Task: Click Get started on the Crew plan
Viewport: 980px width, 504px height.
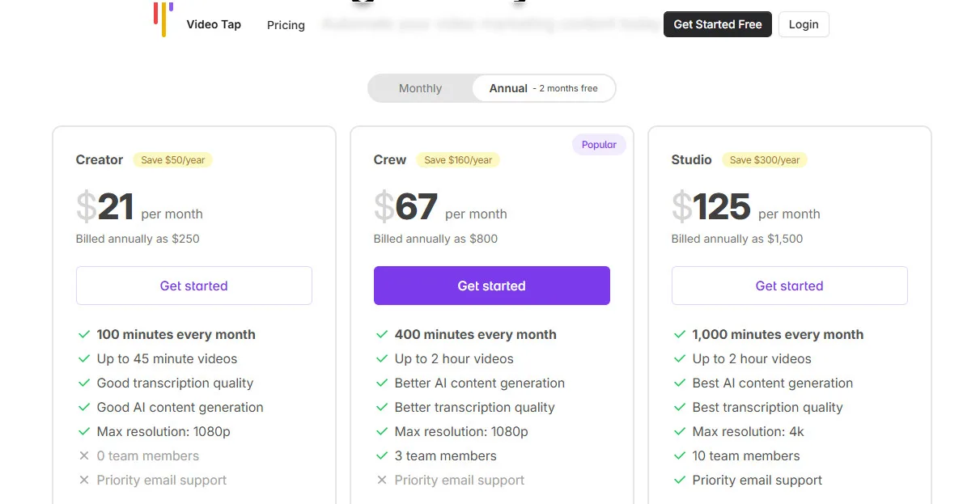Action: pos(491,286)
